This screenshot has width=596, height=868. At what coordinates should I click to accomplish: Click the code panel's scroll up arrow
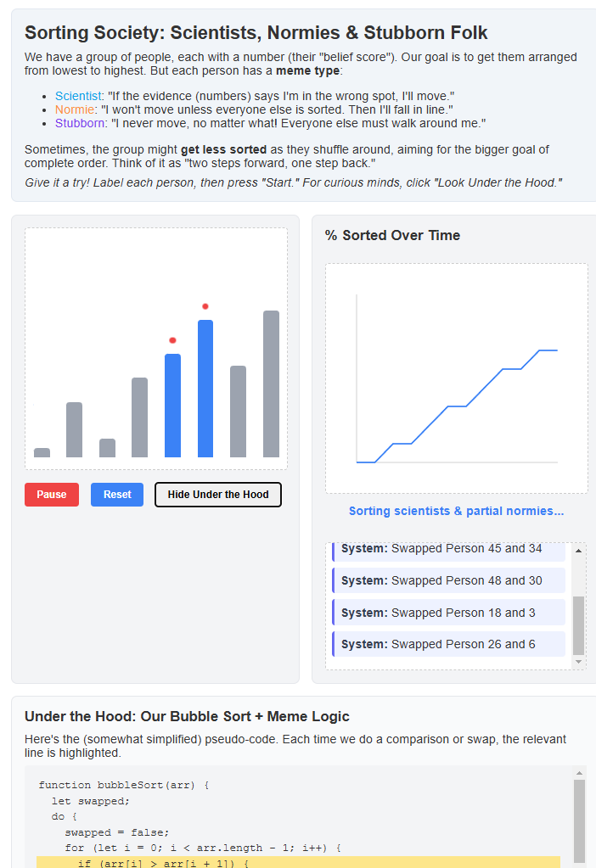point(580,773)
